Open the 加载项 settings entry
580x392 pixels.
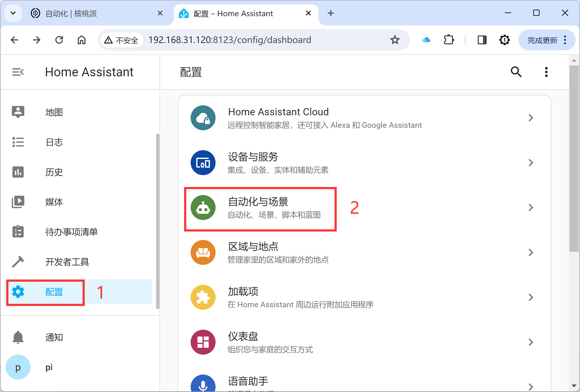[x=364, y=297]
